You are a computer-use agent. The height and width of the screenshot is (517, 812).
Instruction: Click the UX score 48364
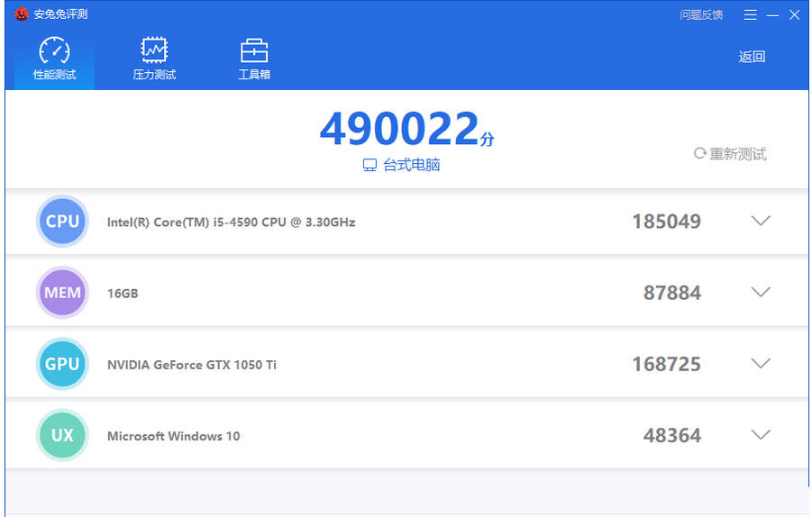(x=672, y=436)
